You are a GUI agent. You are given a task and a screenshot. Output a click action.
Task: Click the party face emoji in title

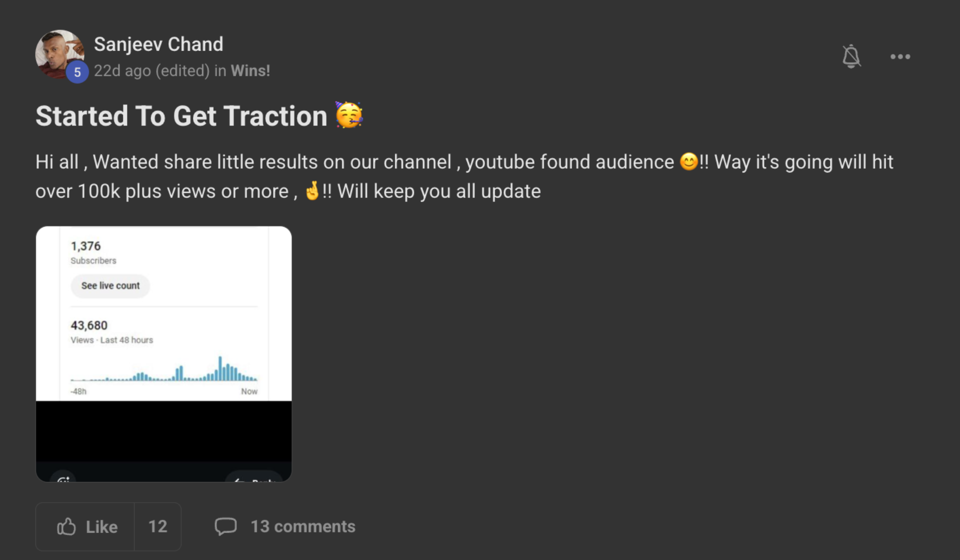349,115
